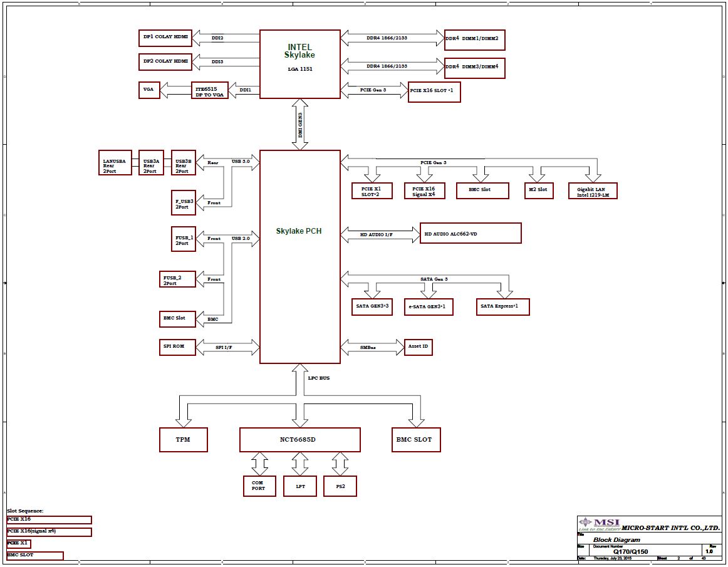Select the LANUSBA Rear 2Port box
The height and width of the screenshot is (567, 728).
tap(115, 162)
